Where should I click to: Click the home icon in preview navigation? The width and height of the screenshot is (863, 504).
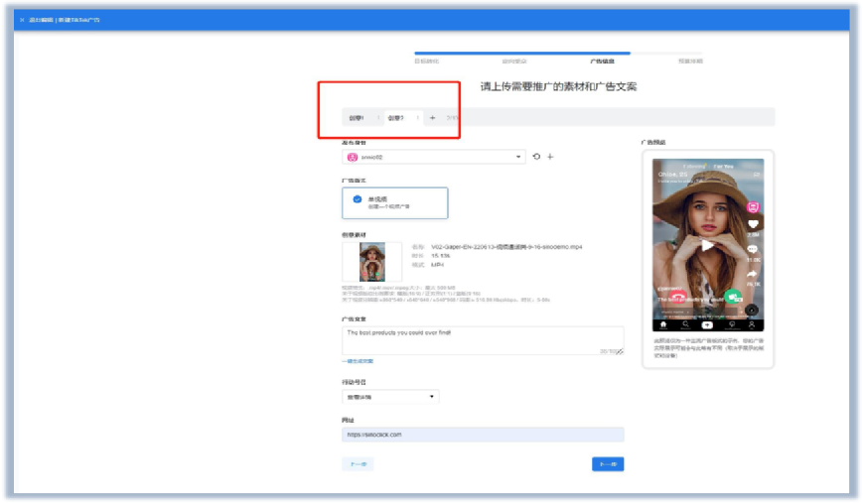click(x=663, y=324)
